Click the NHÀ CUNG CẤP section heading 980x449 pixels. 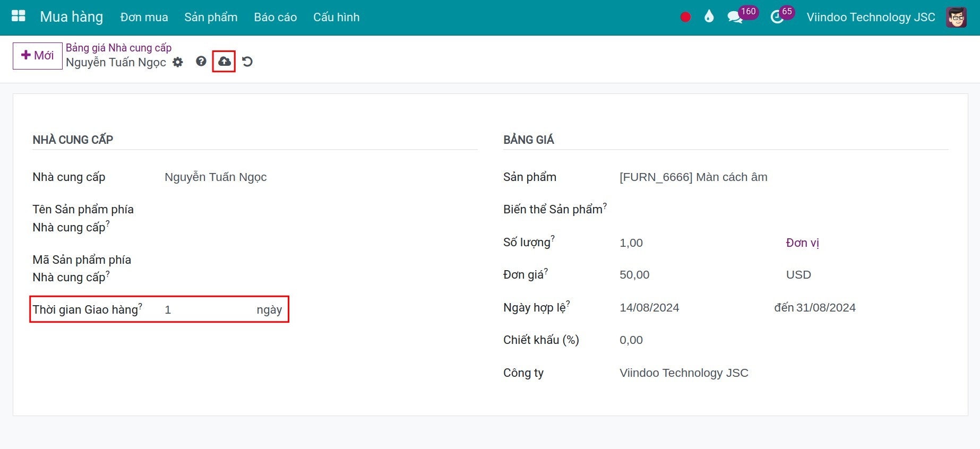73,140
